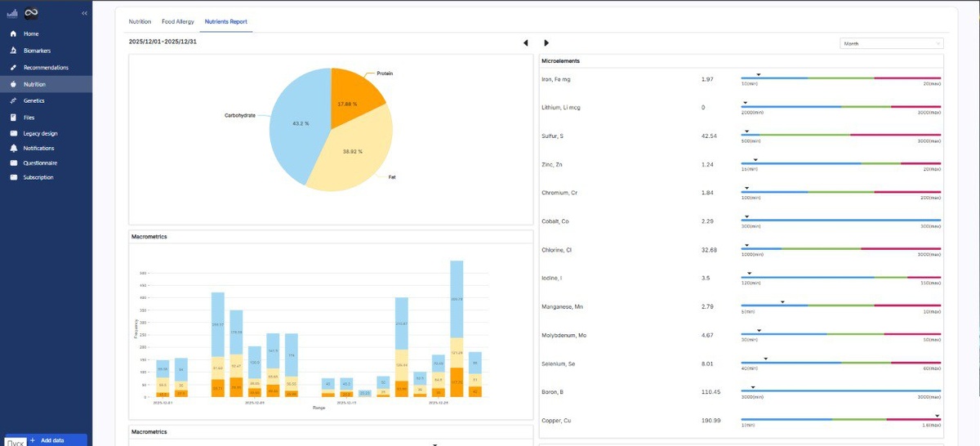Open Recommendations in the sidebar
The width and height of the screenshot is (980, 446).
[x=46, y=68]
